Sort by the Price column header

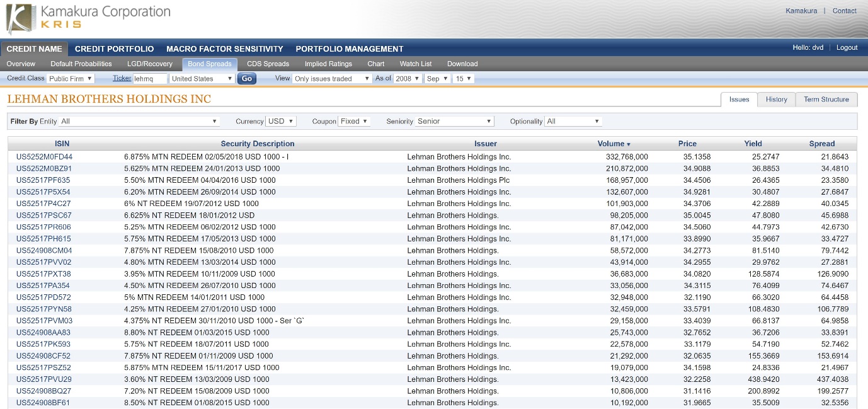(687, 144)
